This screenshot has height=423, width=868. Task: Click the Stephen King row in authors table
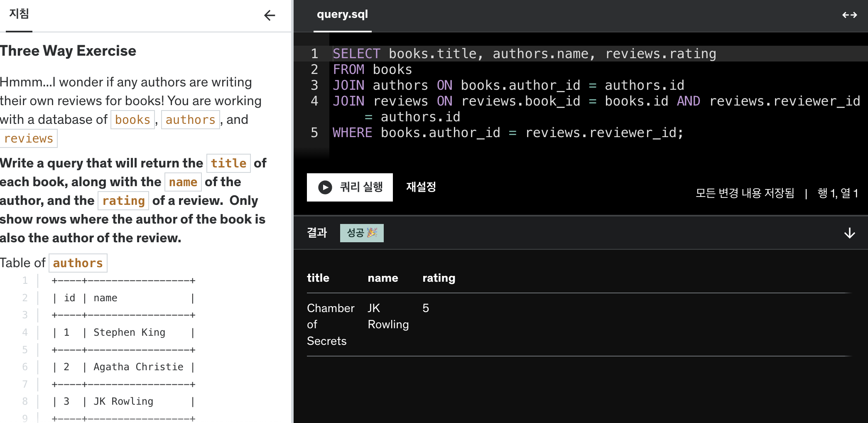point(123,332)
